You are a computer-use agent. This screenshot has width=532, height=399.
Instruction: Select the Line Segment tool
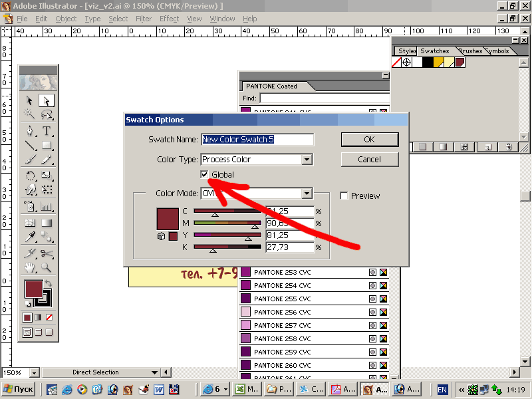click(29, 145)
